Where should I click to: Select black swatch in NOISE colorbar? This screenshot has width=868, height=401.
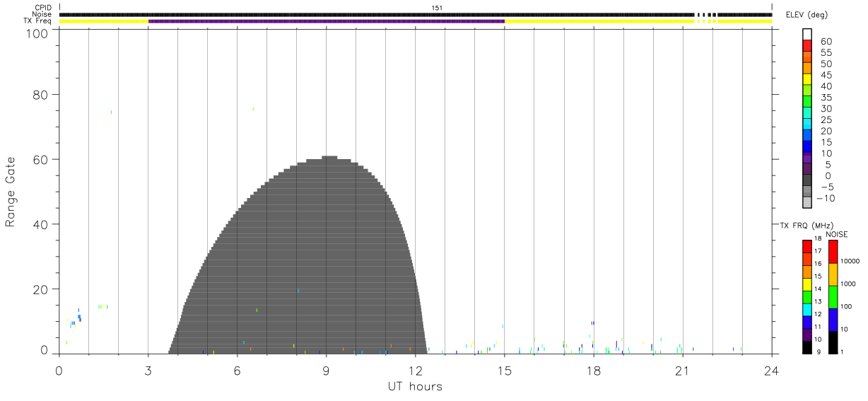833,342
